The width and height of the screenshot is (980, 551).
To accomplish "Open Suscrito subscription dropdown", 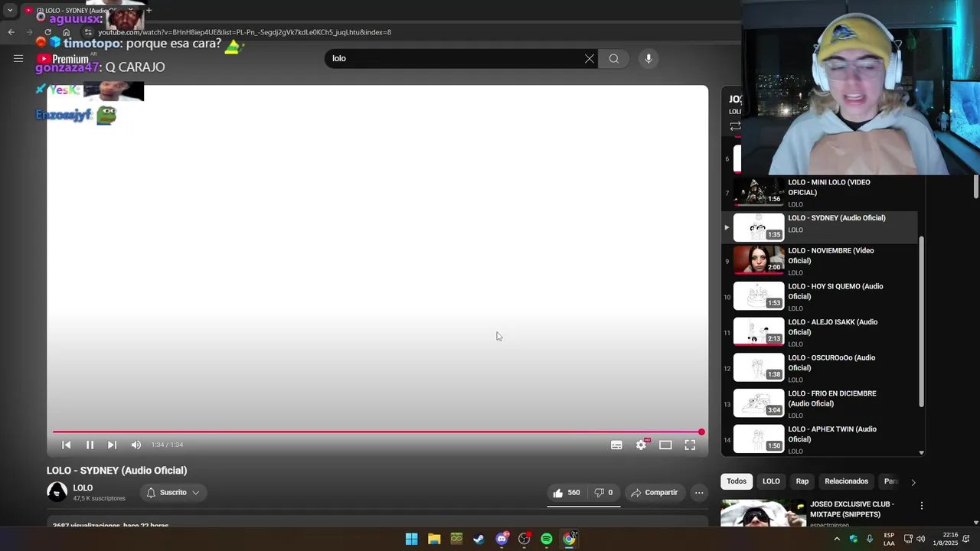I will click(173, 493).
